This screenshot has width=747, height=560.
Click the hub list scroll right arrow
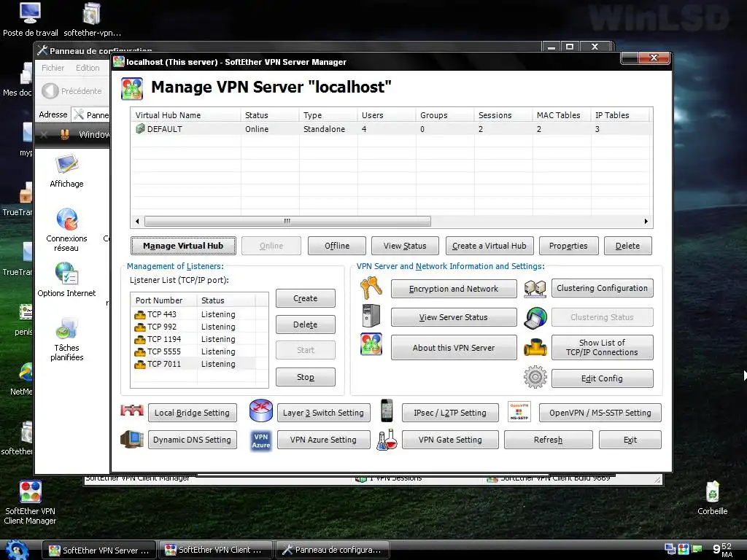pyautogui.click(x=646, y=221)
